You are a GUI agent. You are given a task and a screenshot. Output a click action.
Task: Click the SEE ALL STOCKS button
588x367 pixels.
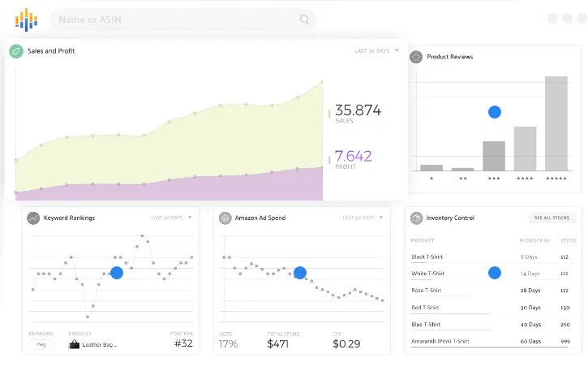[552, 218]
